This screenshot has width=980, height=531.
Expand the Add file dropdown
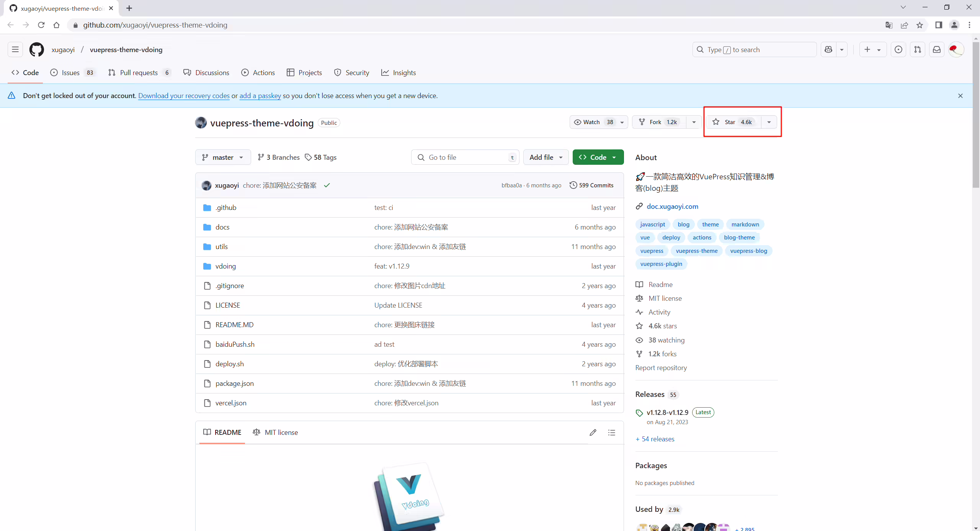[x=546, y=157]
